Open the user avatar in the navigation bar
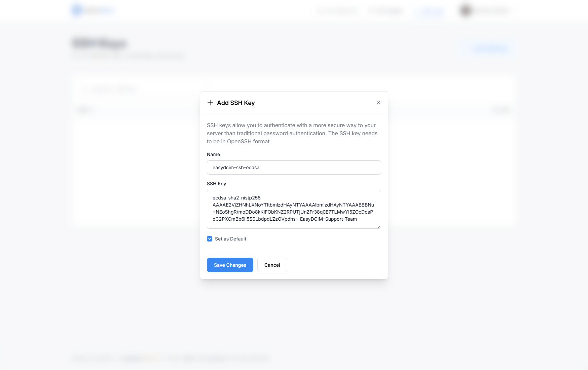The width and height of the screenshot is (588, 370). coord(465,10)
